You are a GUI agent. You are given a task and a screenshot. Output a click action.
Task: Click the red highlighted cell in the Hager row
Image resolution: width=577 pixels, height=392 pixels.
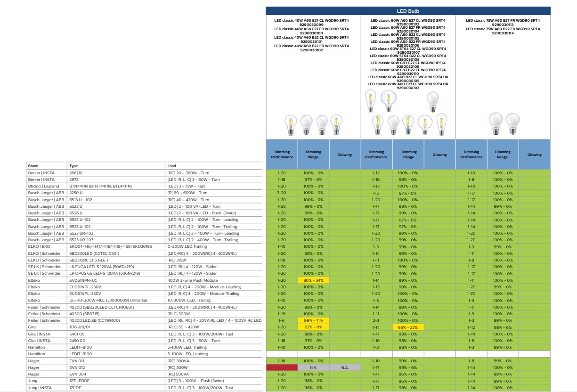click(282, 367)
